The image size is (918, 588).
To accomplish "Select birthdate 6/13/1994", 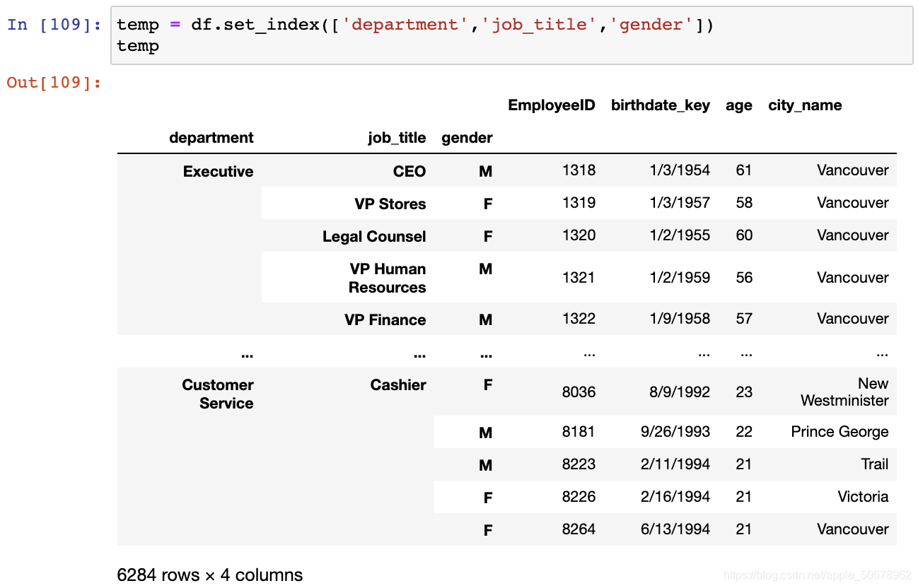I will 675,529.
